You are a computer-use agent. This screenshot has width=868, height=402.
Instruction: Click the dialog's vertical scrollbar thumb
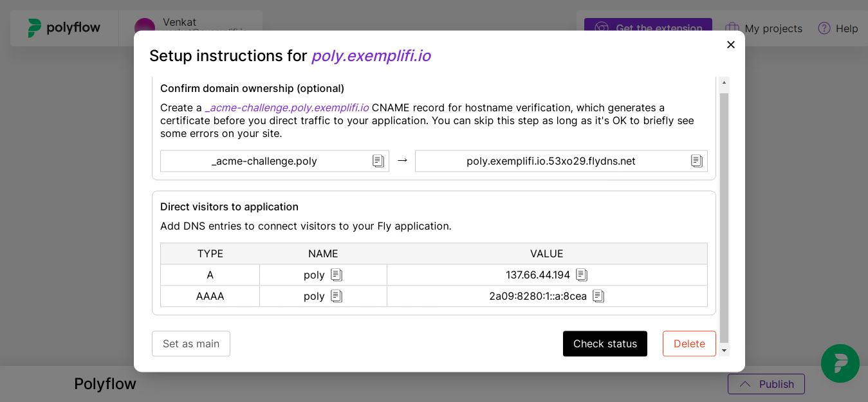[x=725, y=217]
